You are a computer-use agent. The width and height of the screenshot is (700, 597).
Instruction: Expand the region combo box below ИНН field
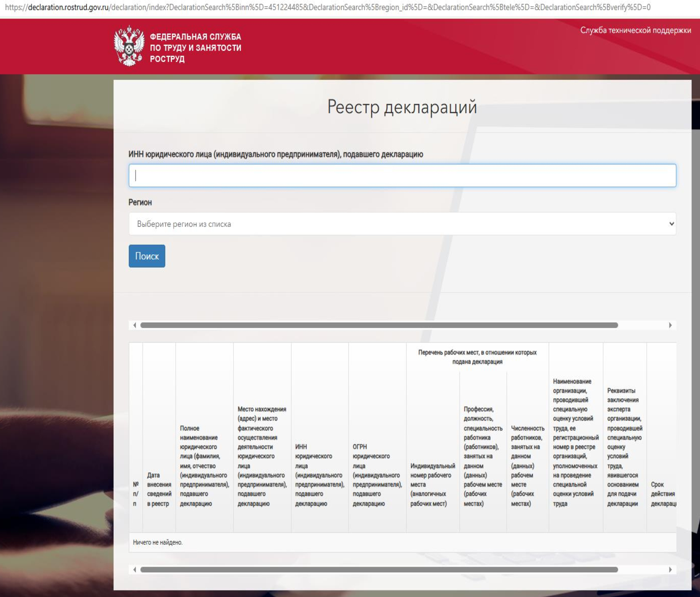(x=401, y=224)
